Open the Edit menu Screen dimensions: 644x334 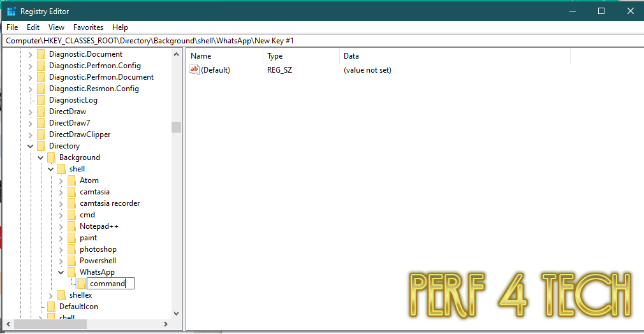pos(33,27)
